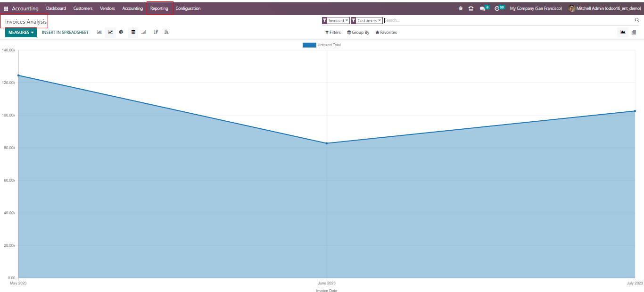Click Insert in Spreadsheet button
Viewport: 644px width, 292px height.
point(65,33)
